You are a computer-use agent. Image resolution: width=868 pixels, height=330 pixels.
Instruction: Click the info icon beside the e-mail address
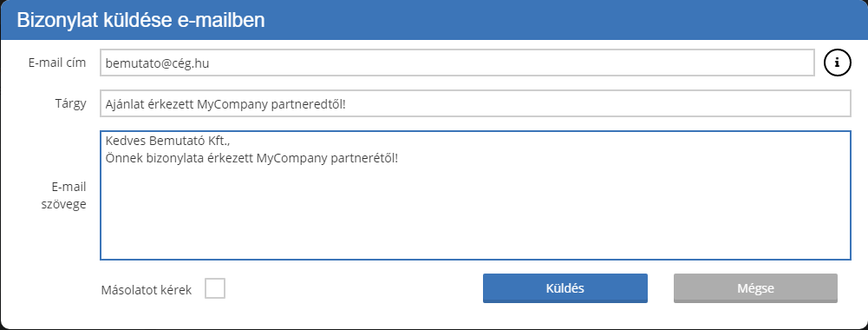pyautogui.click(x=838, y=63)
